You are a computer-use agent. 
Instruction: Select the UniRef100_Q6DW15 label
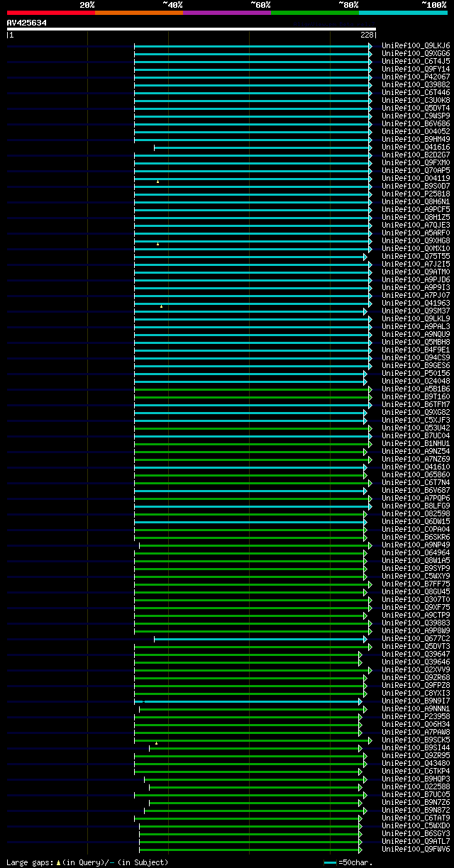coord(416,521)
